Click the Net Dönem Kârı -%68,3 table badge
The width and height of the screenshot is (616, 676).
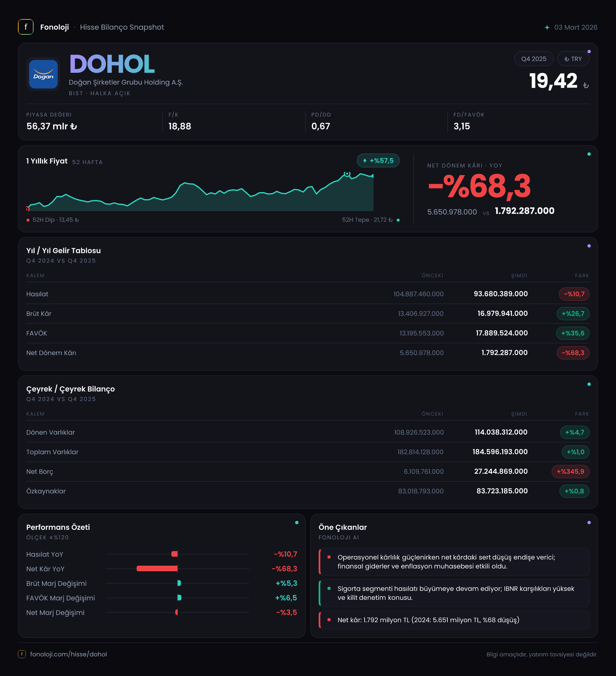pyautogui.click(x=573, y=353)
